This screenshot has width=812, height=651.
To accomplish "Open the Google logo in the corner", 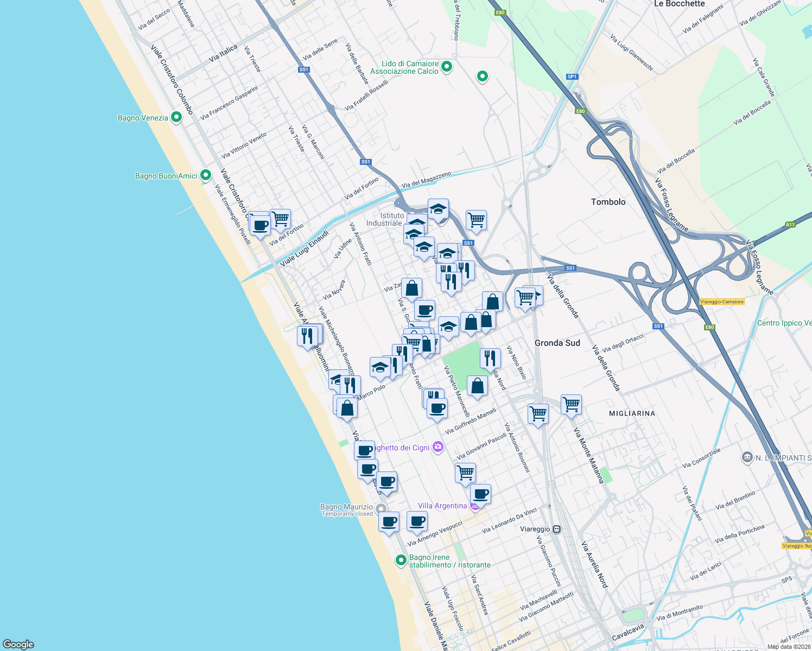I will [x=18, y=644].
